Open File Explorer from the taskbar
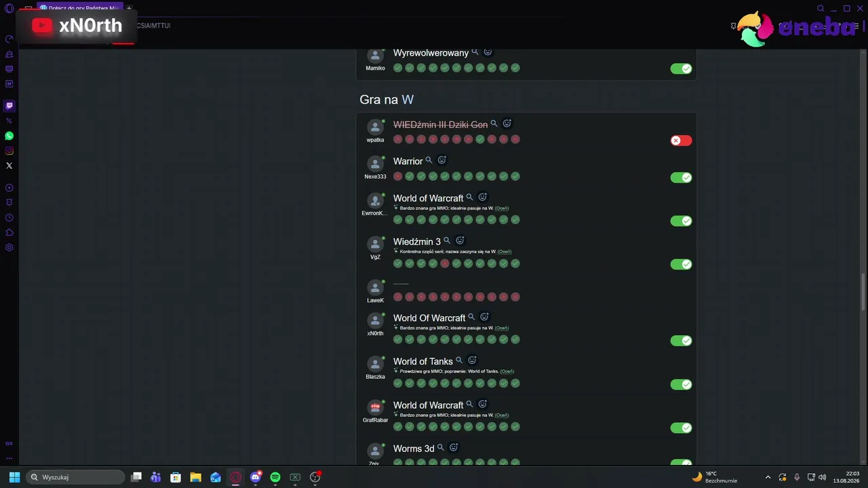This screenshot has width=868, height=488. (195, 477)
